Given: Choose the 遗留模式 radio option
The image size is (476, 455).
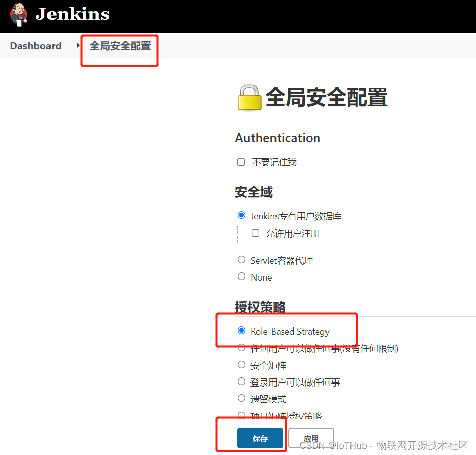Looking at the screenshot, I should coord(242,398).
